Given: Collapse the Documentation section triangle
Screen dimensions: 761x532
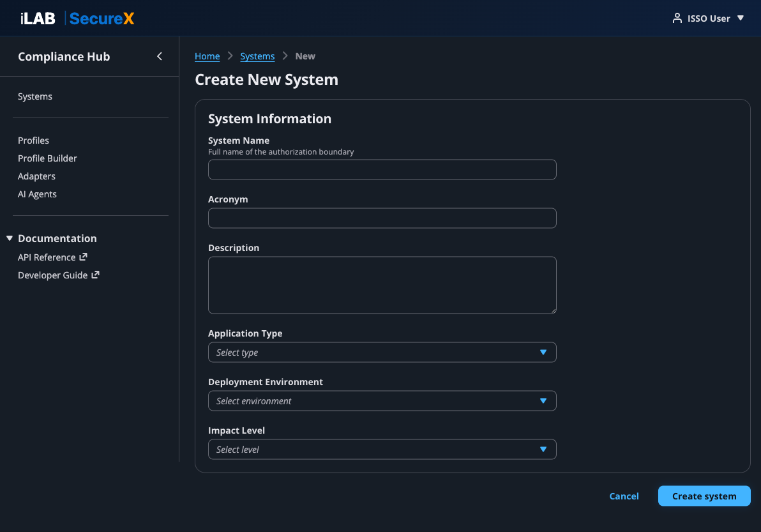Looking at the screenshot, I should (x=9, y=238).
